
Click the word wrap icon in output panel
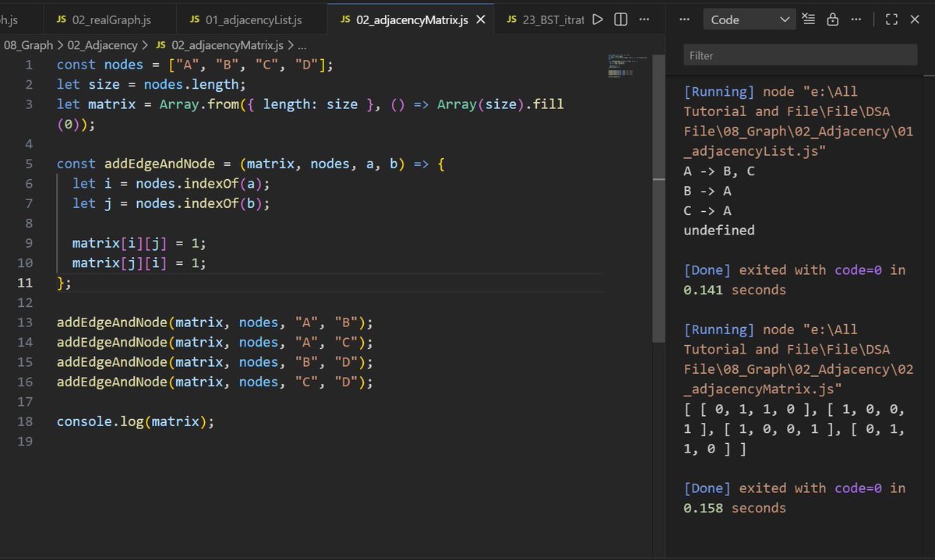tap(808, 18)
